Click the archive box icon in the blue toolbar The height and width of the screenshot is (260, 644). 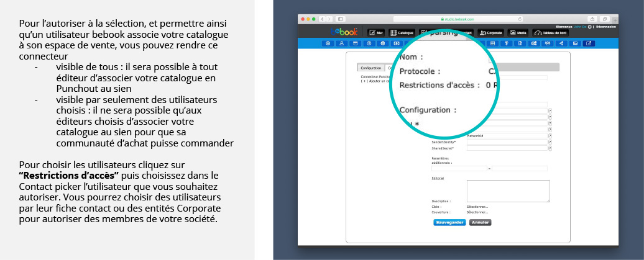point(356,43)
